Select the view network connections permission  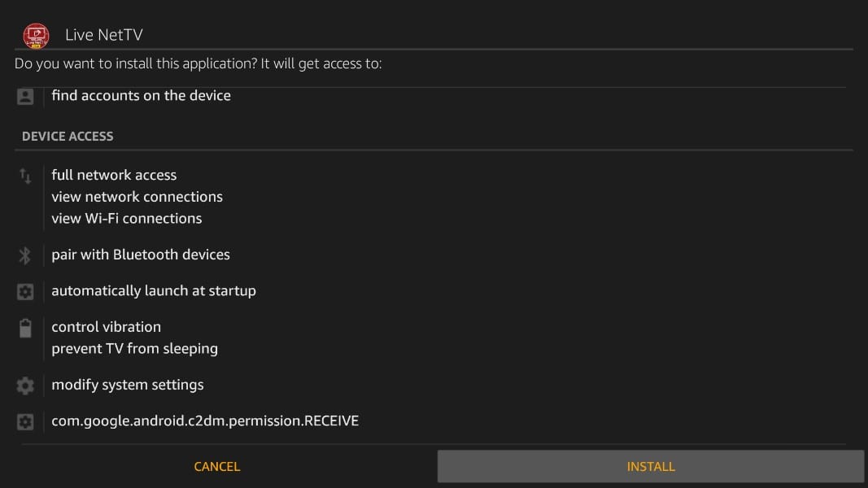coord(137,197)
